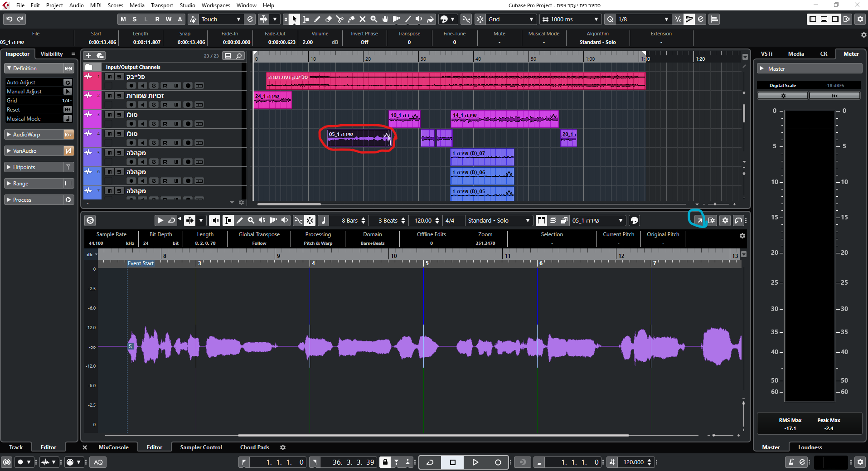
Task: Select the Split scissors tool
Action: point(340,19)
